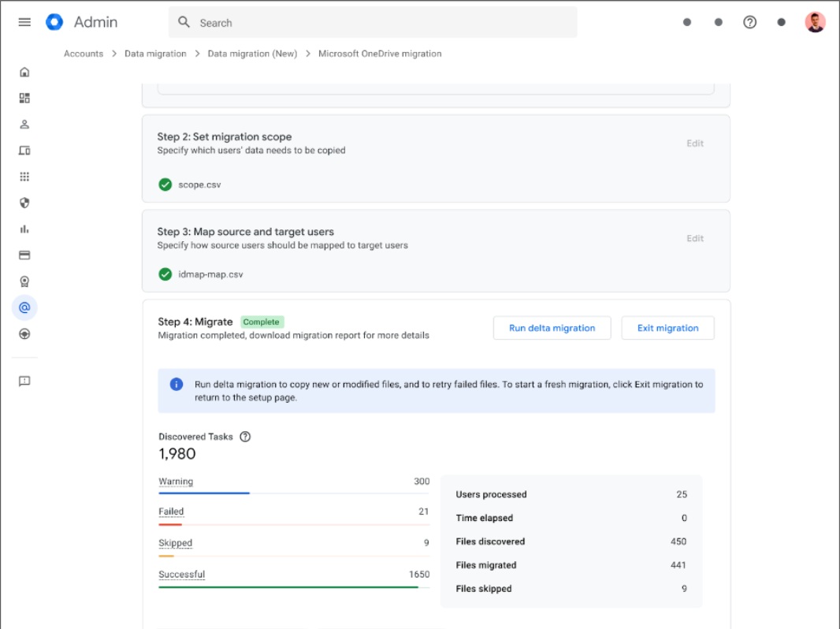Select the active Data migration @ icon
Image resolution: width=840 pixels, height=629 pixels.
[x=24, y=307]
